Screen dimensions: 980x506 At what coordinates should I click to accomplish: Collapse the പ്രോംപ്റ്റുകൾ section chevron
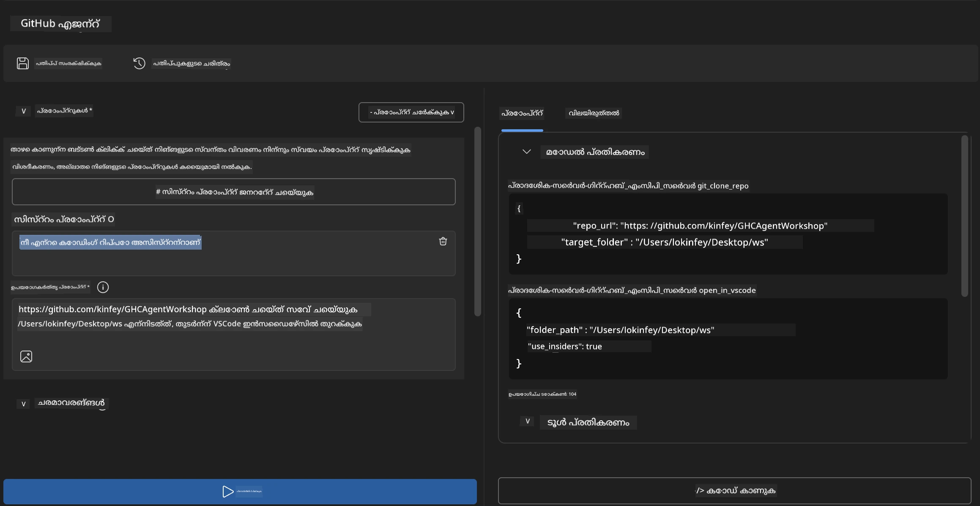[x=24, y=111]
